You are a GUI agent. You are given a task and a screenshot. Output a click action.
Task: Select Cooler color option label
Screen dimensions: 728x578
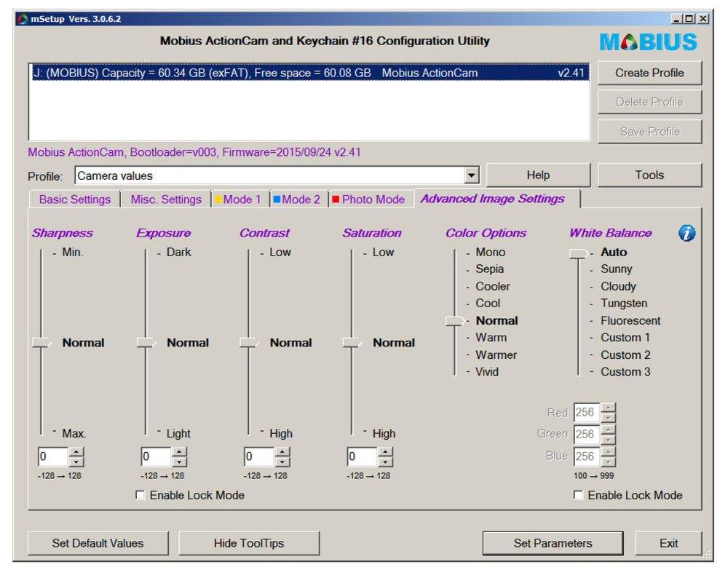493,286
